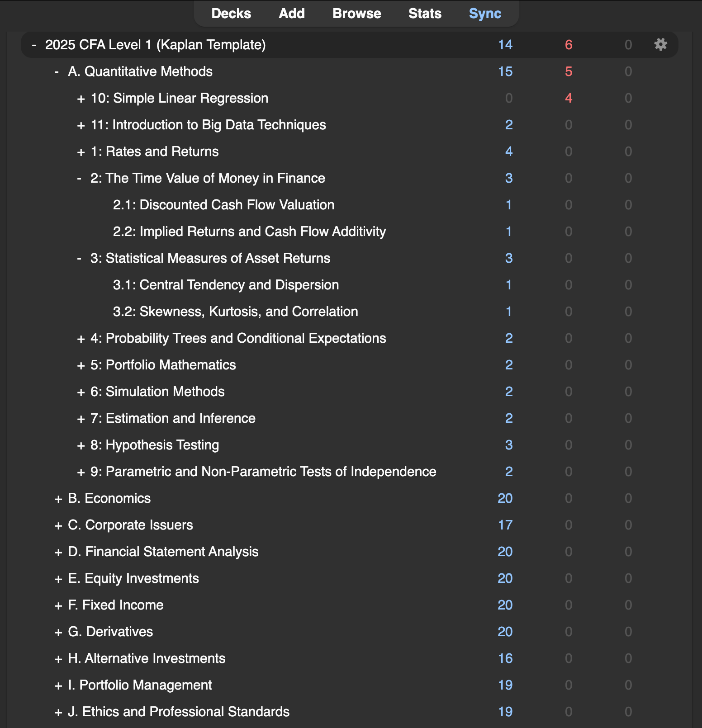Open the Stats tab
Viewport: 702px width, 728px height.
pos(425,14)
